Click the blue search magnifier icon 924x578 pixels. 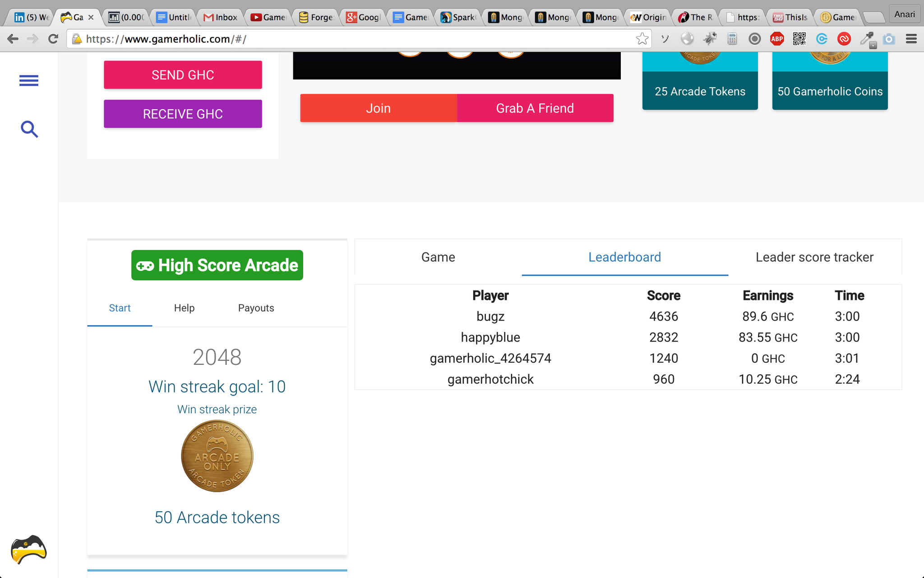(x=29, y=129)
